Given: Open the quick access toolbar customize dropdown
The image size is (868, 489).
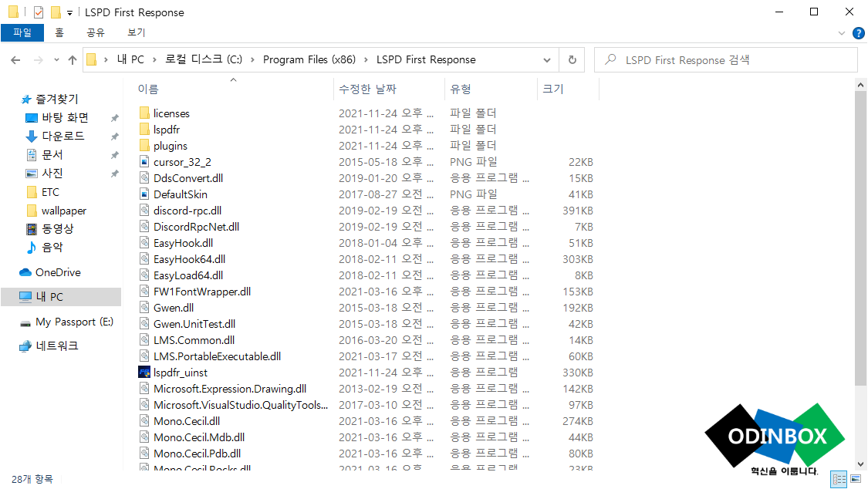Looking at the screenshot, I should 69,12.
